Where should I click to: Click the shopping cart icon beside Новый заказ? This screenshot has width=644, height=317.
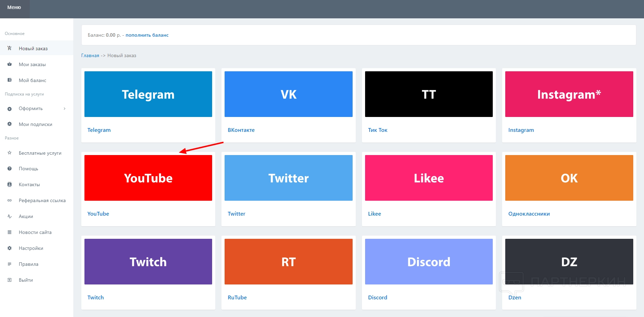click(x=10, y=48)
